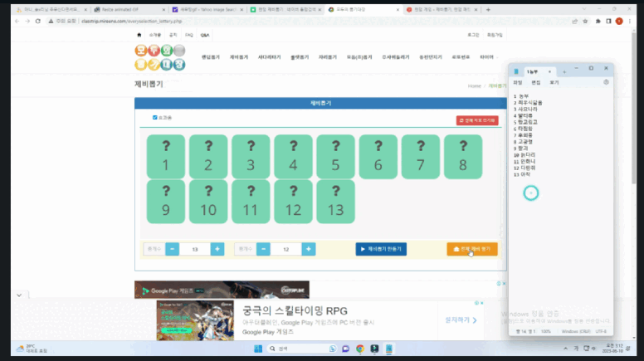Flip lottery card number 6

[x=378, y=157]
